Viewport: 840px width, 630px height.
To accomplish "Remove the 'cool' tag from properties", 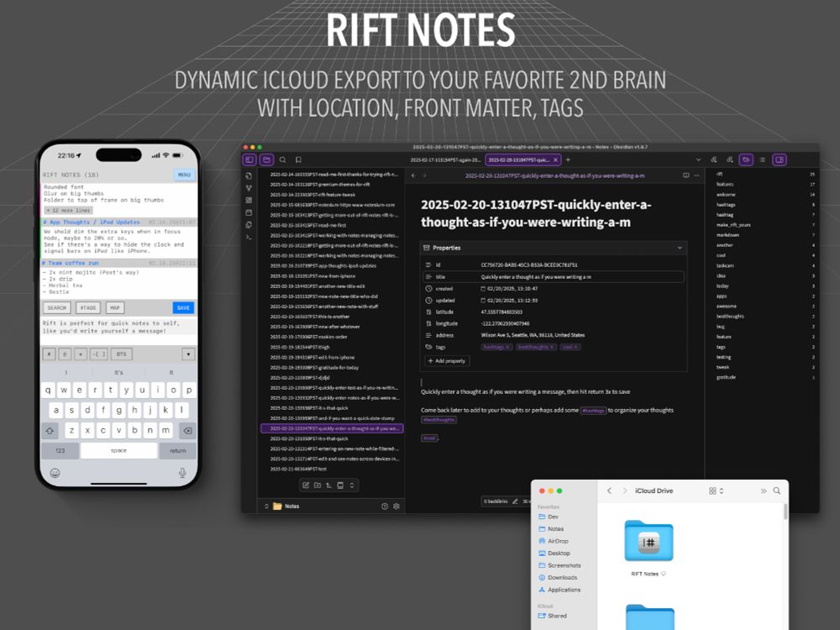I will pos(576,347).
